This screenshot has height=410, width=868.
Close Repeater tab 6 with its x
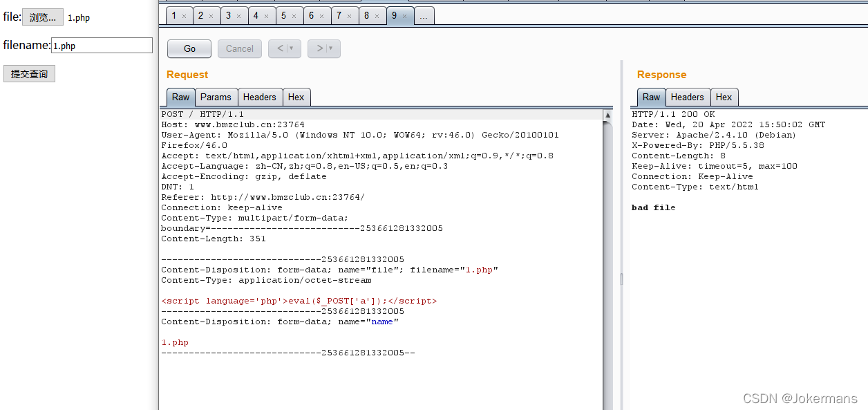pyautogui.click(x=321, y=16)
